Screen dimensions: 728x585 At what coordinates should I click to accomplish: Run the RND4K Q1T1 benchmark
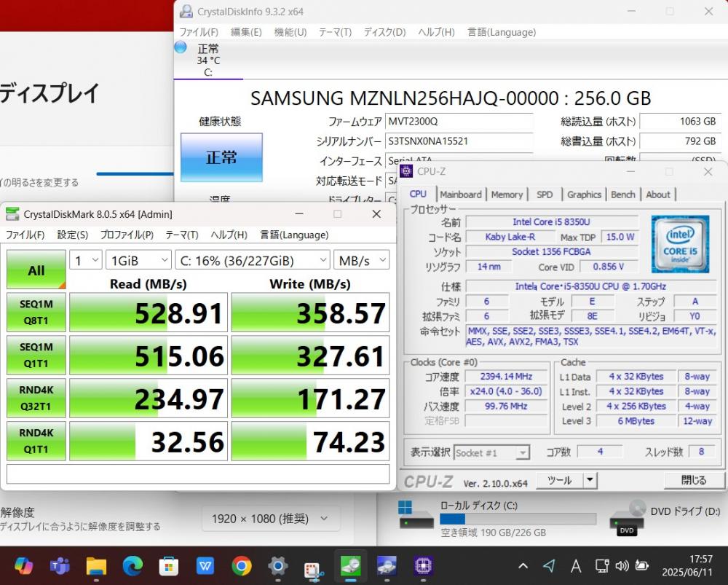pyautogui.click(x=36, y=441)
